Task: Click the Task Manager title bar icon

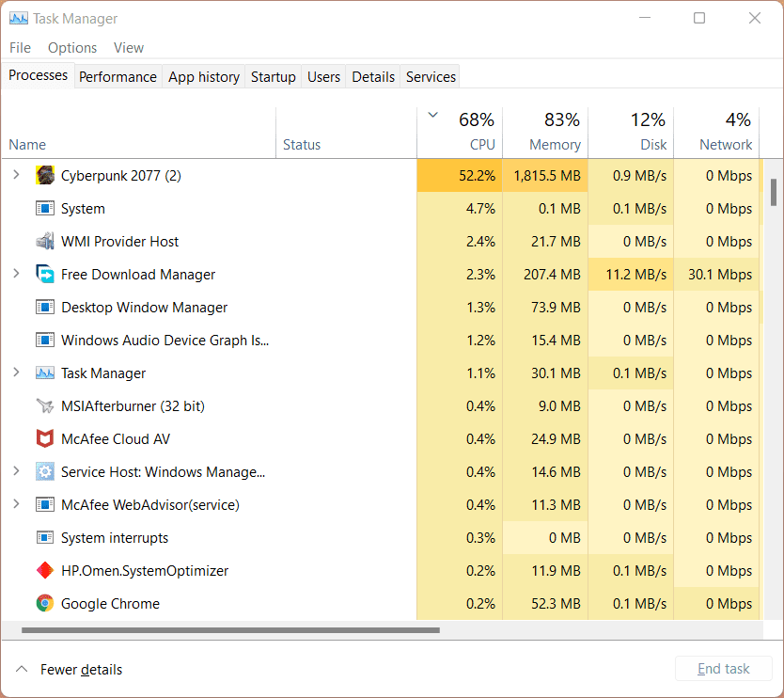Action: 19,19
